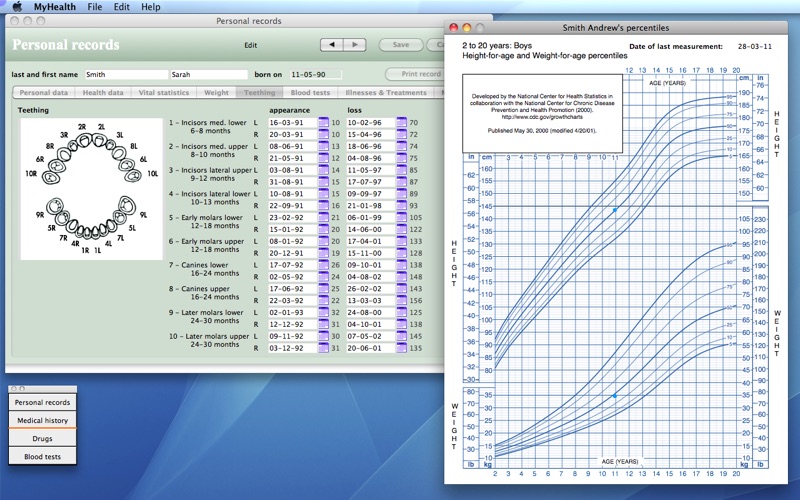This screenshot has width=800, height=500.
Task: Open calendar icon for appearance date 03-08-91
Action: coord(323,170)
